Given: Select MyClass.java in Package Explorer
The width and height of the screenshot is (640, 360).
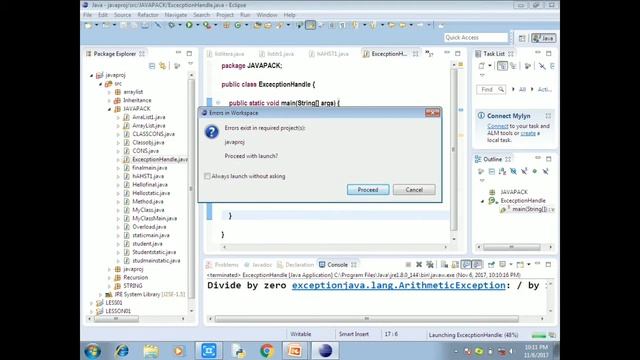Looking at the screenshot, I should click(x=148, y=210).
